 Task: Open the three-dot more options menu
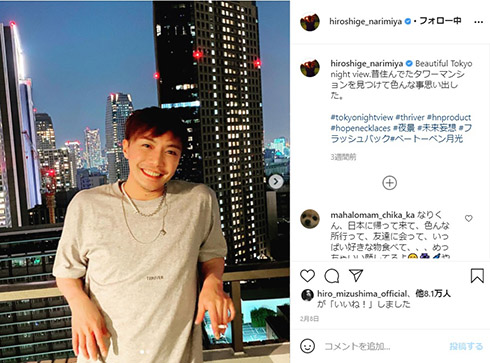(478, 22)
